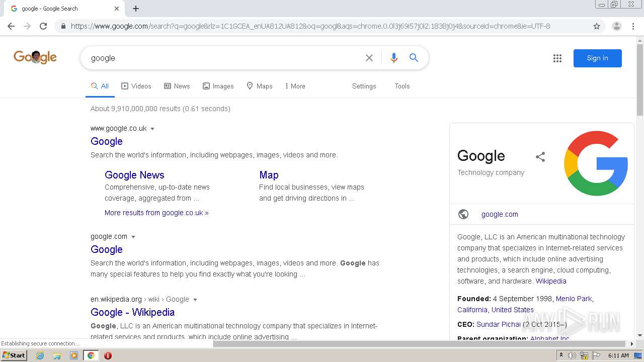Click the vertical scrollbar thumb

[x=640, y=79]
